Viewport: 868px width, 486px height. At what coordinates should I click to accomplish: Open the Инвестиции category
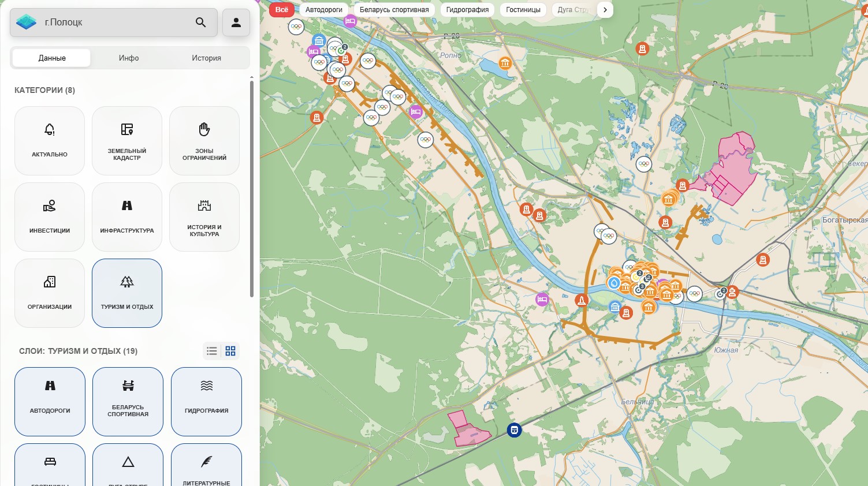click(50, 217)
